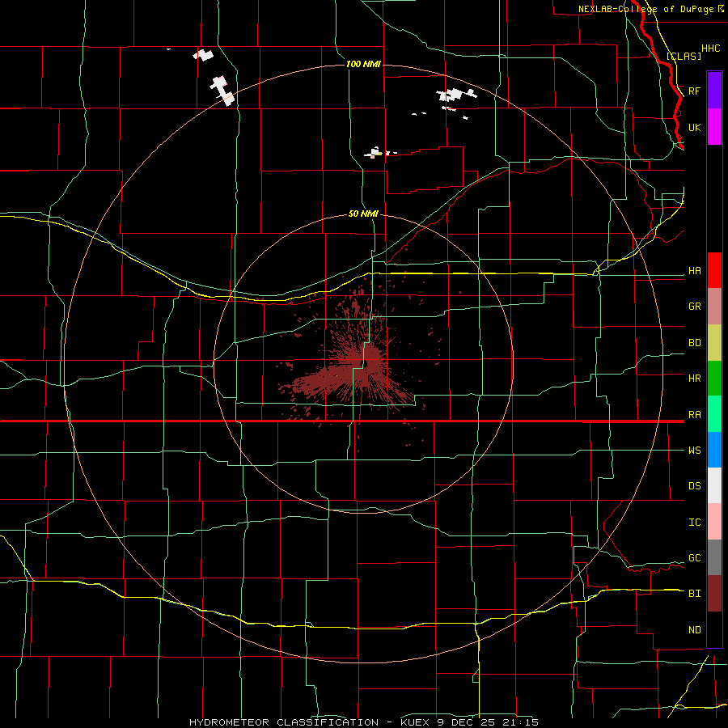Click the white DS legend swatch
728x728 pixels.
[714, 485]
